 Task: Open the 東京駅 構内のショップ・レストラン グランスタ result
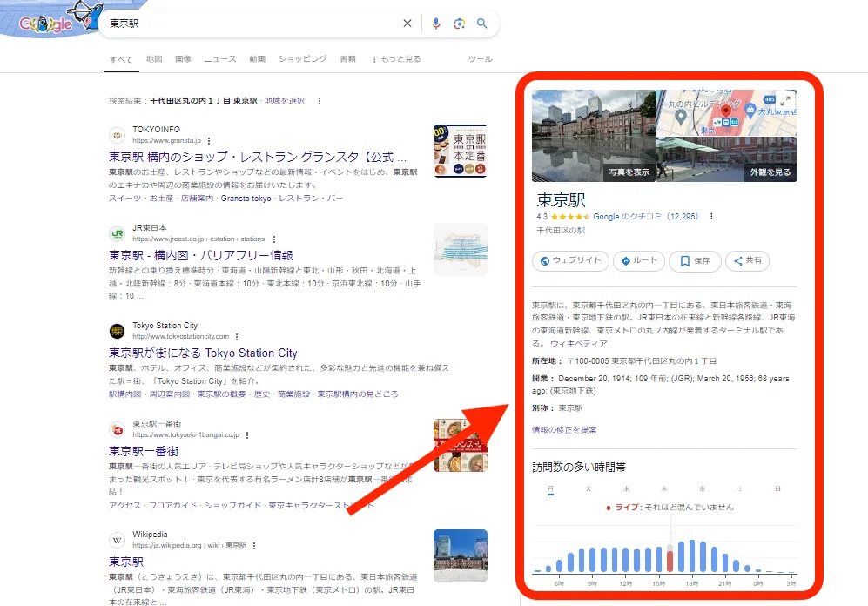point(258,157)
